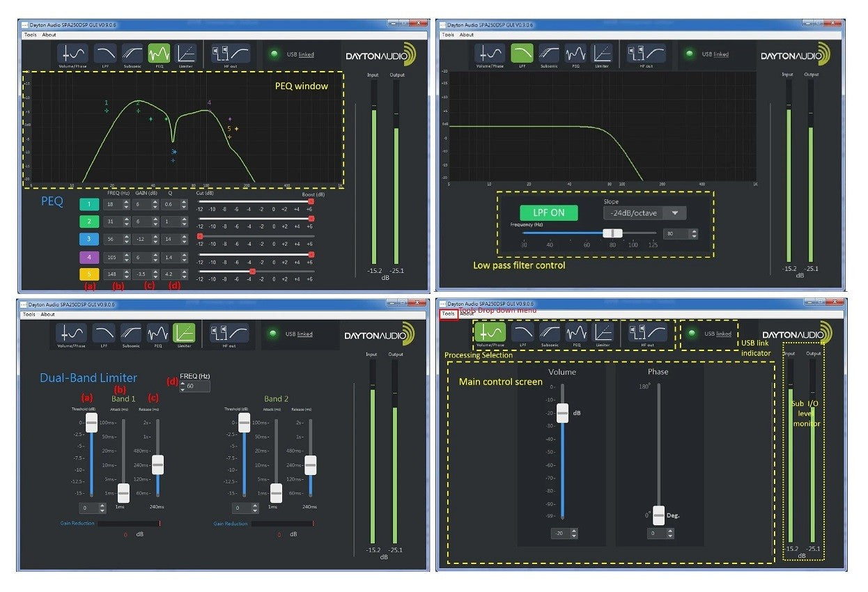Click USB linked link in the PEQ window
This screenshot has width=868, height=592.
click(307, 54)
